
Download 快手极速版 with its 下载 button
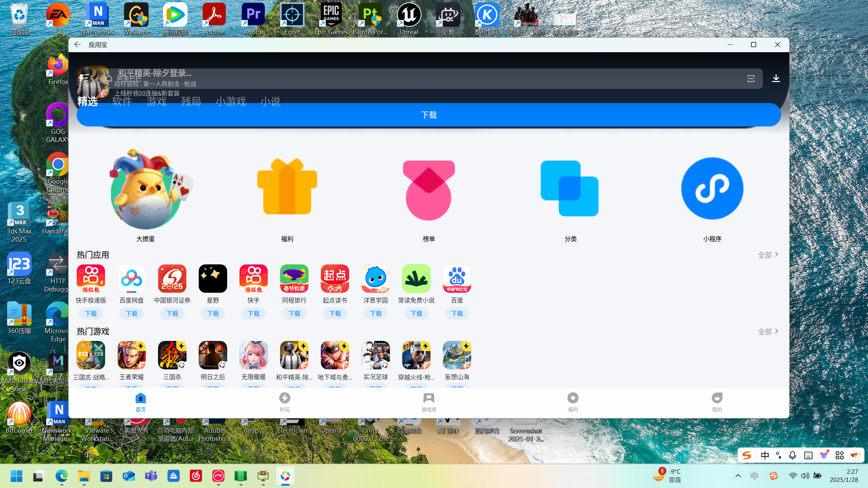tap(91, 313)
